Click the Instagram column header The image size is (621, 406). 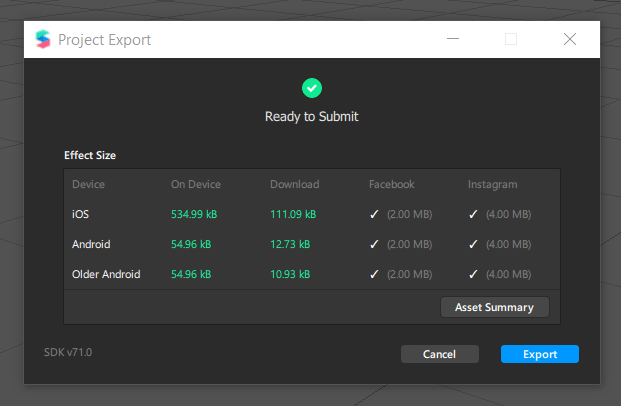click(493, 185)
